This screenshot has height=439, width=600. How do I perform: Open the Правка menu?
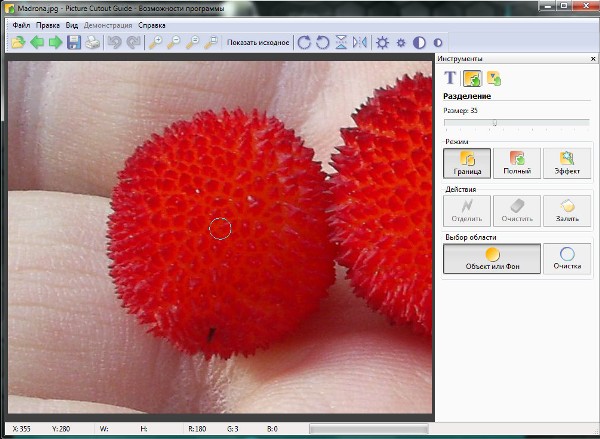[x=48, y=24]
